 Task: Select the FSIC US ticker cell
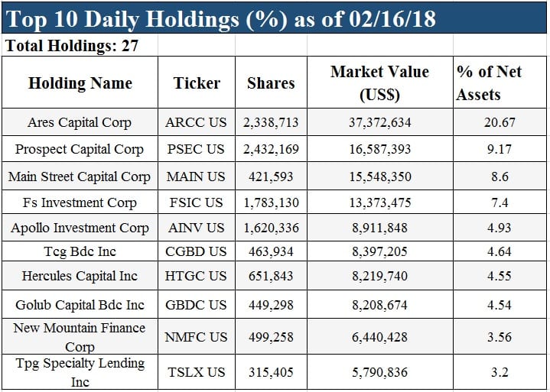click(197, 202)
